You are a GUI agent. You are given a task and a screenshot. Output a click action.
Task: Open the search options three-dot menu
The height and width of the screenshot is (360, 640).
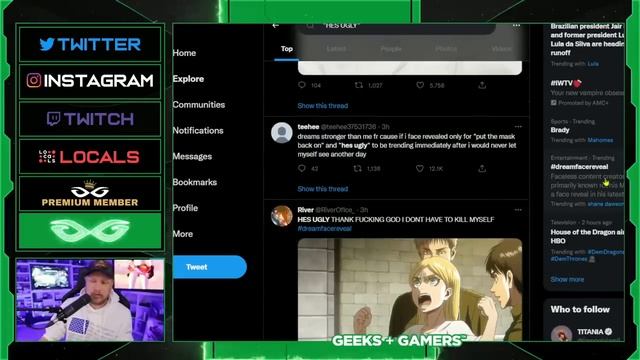pos(516,26)
